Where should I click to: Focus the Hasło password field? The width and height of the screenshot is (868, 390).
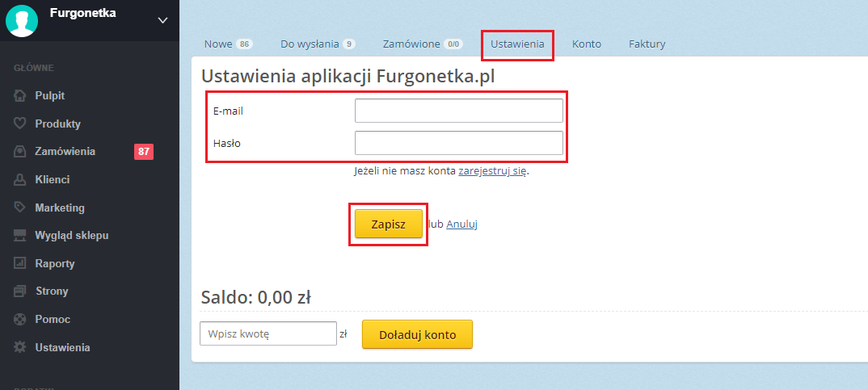[459, 143]
